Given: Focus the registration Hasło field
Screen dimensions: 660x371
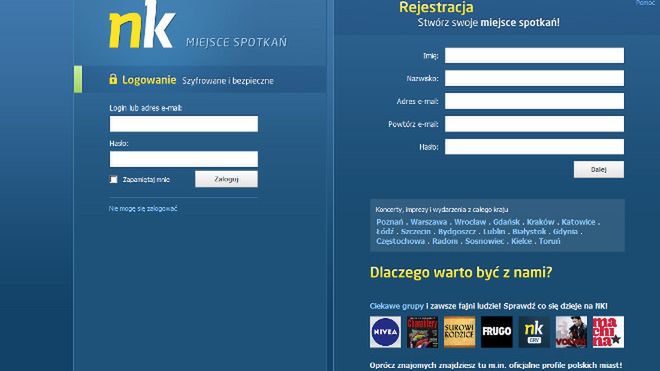Looking at the screenshot, I should pos(535,147).
